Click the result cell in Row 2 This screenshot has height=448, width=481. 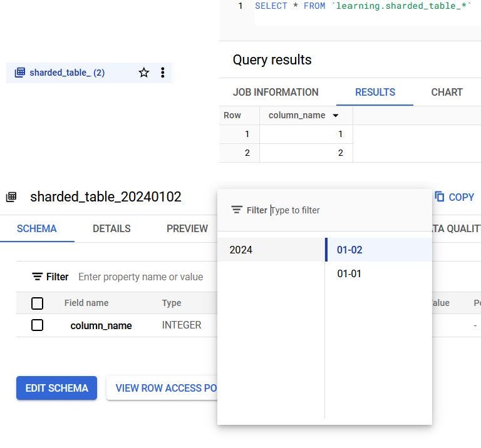306,153
